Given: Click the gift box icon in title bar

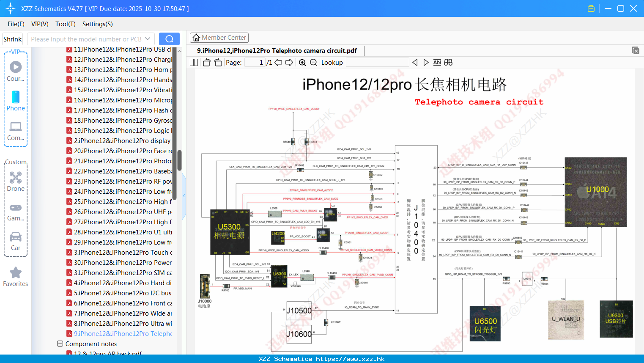Looking at the screenshot, I should tap(591, 8).
